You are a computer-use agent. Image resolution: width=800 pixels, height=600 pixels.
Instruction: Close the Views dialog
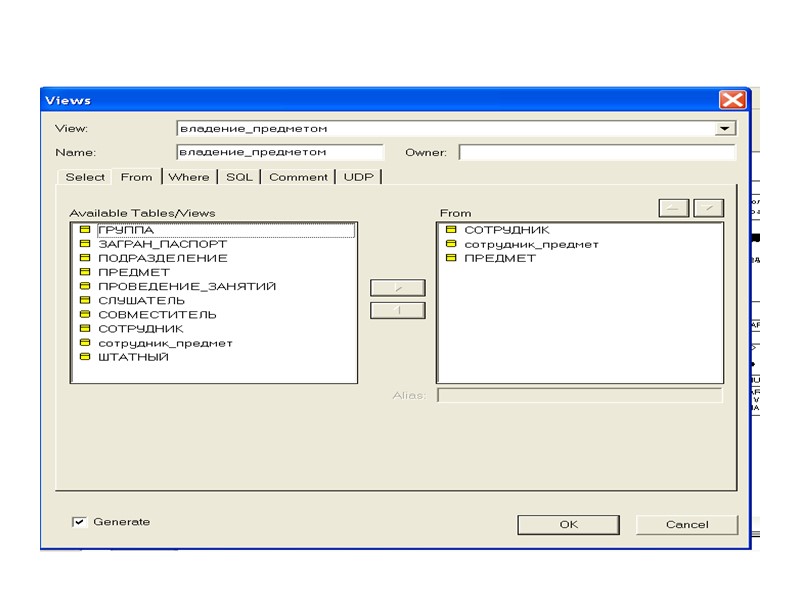coord(733,99)
